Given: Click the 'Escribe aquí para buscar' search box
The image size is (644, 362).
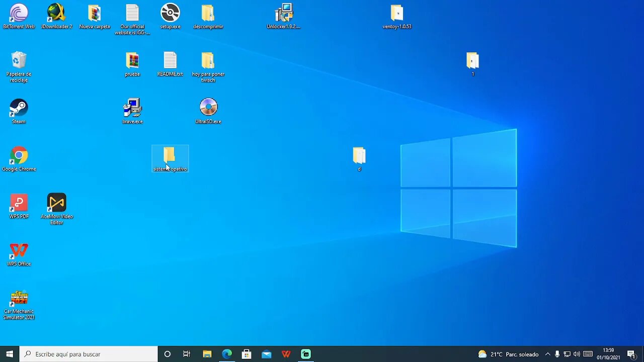Looking at the screenshot, I should pyautogui.click(x=89, y=354).
